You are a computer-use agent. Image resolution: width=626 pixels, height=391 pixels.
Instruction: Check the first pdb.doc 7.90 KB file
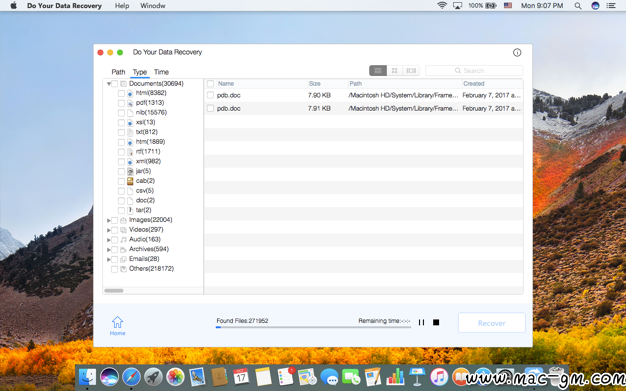(210, 95)
